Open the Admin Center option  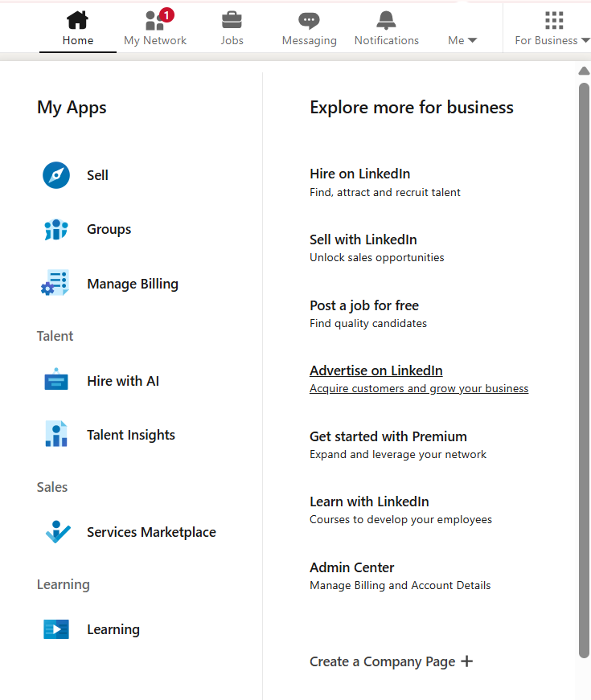click(x=352, y=567)
